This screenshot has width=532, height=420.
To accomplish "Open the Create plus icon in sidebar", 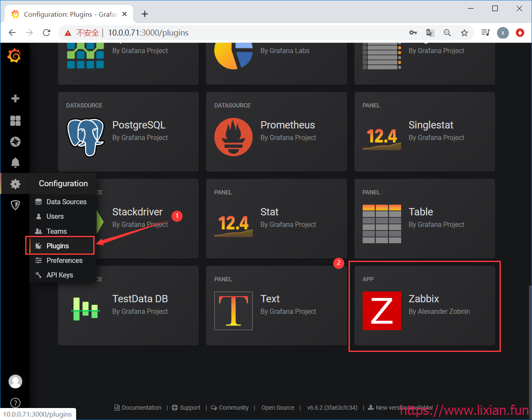I will 15,98.
